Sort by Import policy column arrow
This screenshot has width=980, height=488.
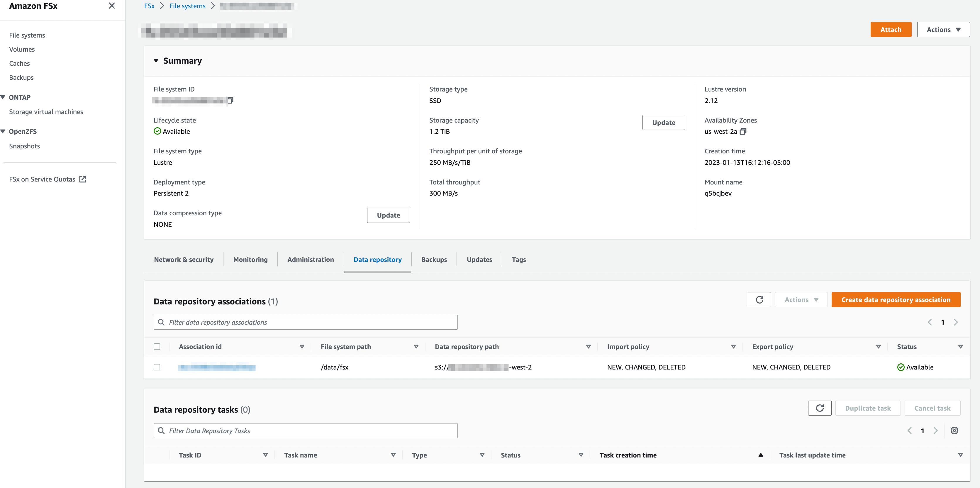(733, 347)
